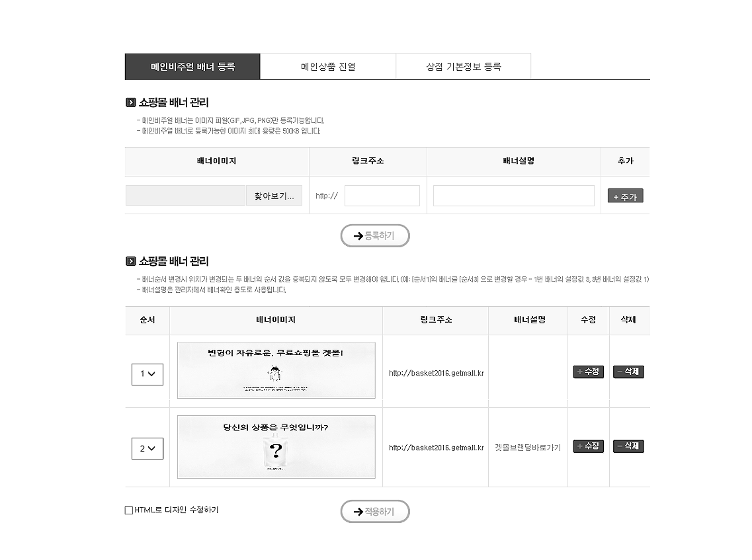The image size is (752, 560).
Task: Open the order dropdown for banner 1
Action: 147,374
